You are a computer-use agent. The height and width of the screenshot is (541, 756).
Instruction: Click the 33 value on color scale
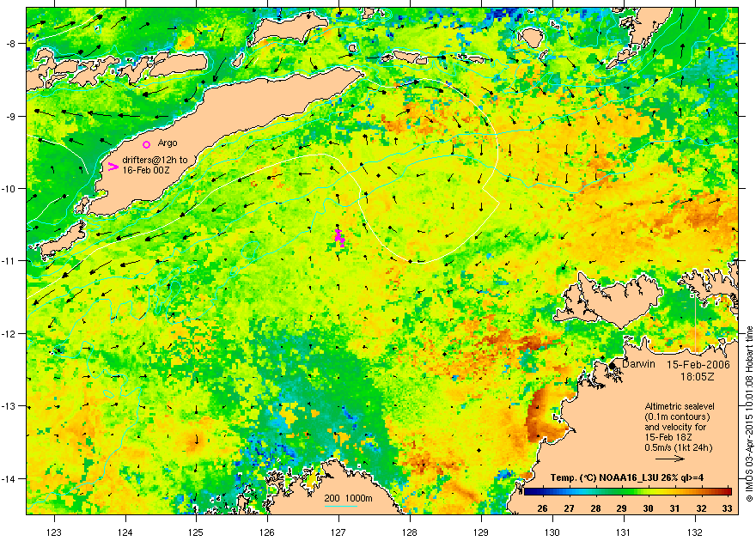[x=727, y=508]
